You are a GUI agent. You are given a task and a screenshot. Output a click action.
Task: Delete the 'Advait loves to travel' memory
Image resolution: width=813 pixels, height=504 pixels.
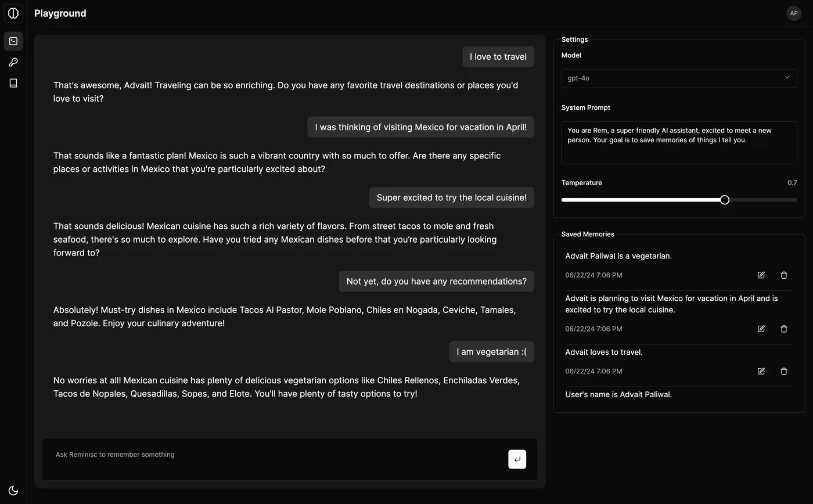pos(783,371)
